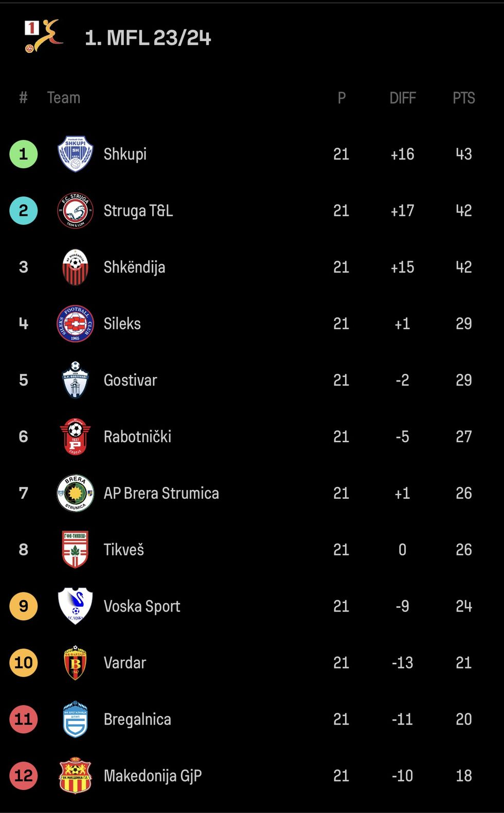The height and width of the screenshot is (813, 504).
Task: Click the Tikveš club crest
Action: pos(75,549)
